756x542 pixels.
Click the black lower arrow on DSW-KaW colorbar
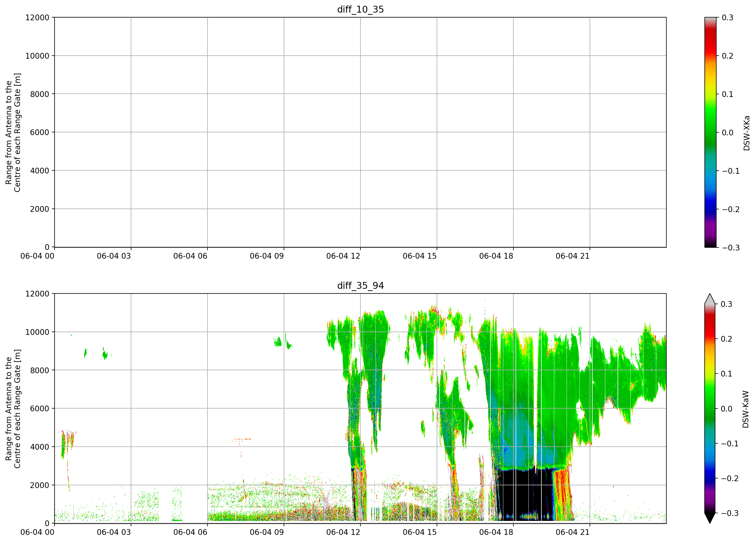pos(710,518)
